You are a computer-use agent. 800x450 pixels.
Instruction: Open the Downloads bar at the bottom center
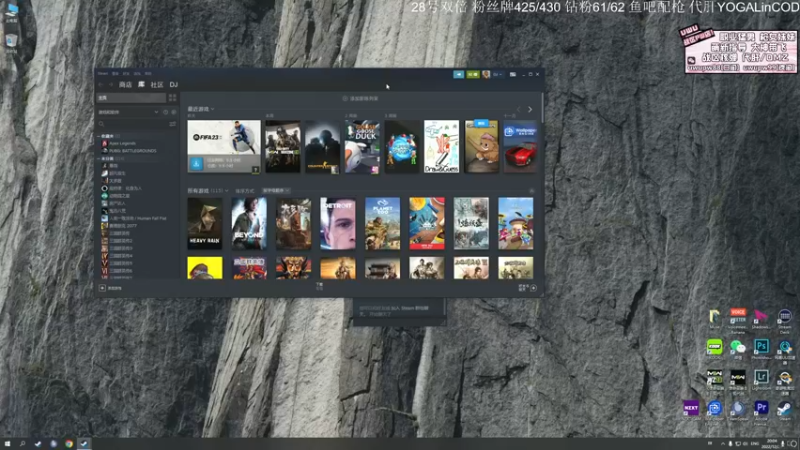coord(319,286)
